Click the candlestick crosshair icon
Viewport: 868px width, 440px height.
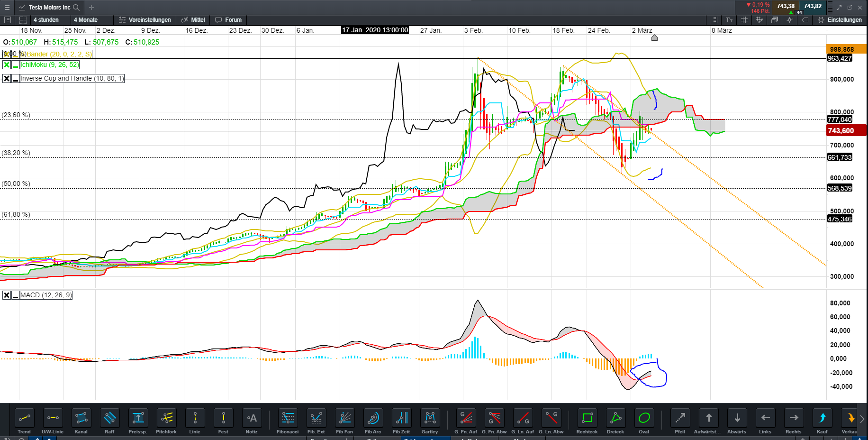tap(789, 20)
